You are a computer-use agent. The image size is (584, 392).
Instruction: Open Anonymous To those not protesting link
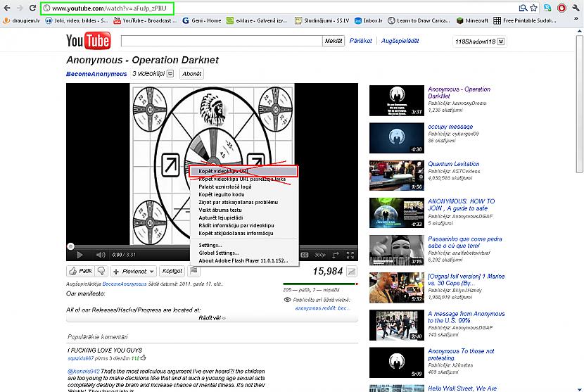coord(461,355)
